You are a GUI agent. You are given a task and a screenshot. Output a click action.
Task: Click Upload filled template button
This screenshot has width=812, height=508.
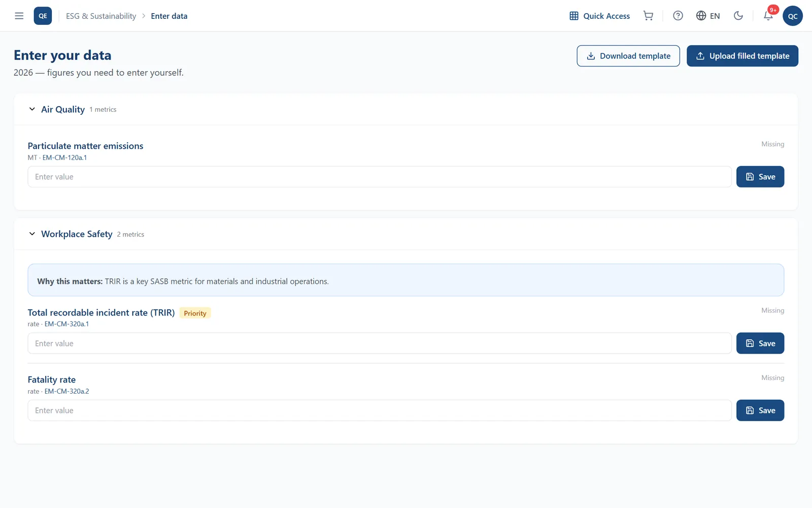point(742,56)
